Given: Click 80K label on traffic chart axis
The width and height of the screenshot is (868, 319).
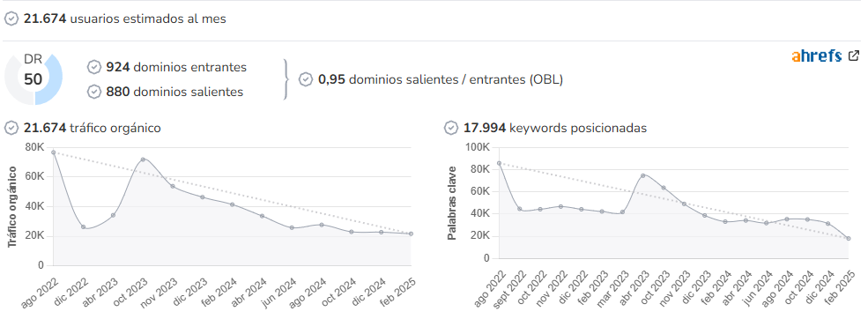Looking at the screenshot, I should point(34,147).
